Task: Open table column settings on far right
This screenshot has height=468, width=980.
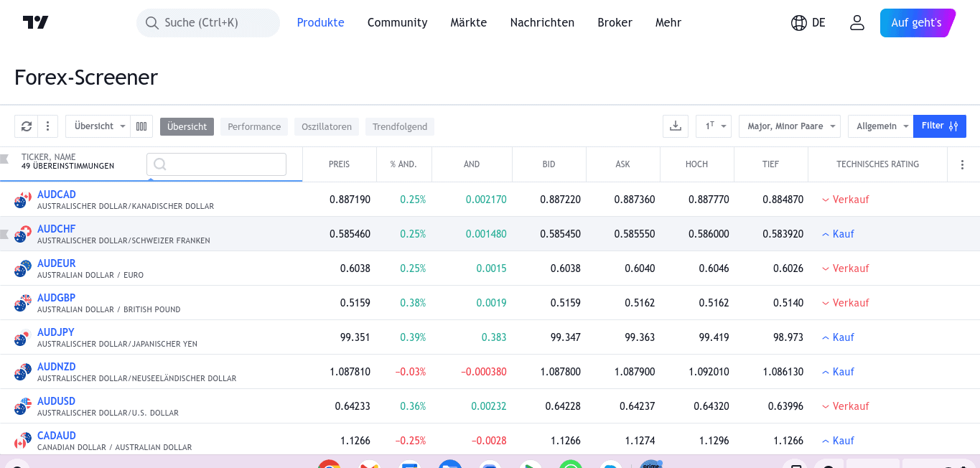Action: (x=963, y=164)
